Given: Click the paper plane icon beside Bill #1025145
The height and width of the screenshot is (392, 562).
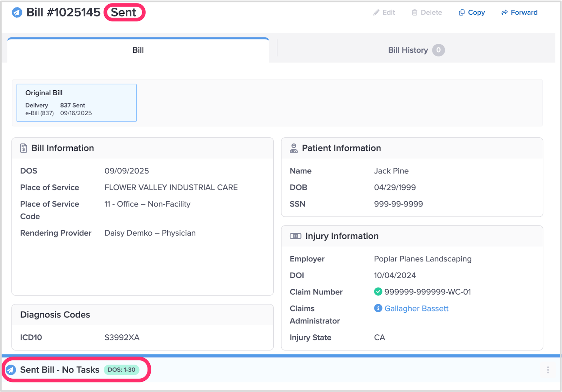Looking at the screenshot, I should [x=17, y=13].
